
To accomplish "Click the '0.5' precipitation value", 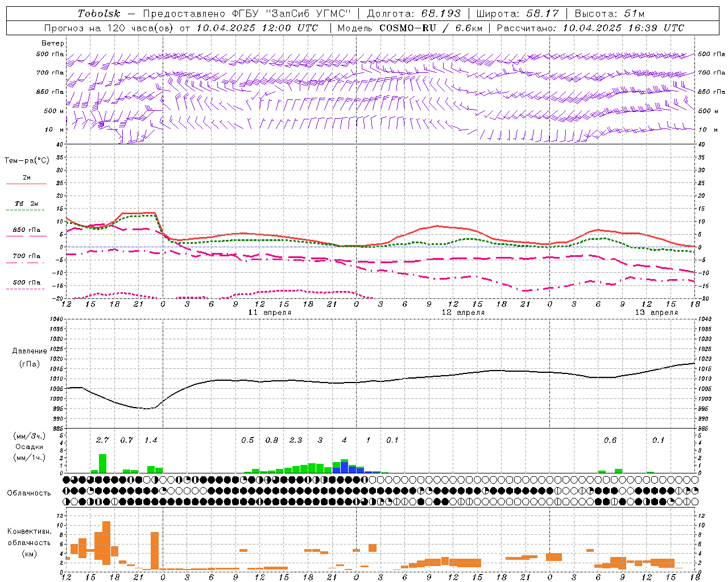I will point(247,440).
